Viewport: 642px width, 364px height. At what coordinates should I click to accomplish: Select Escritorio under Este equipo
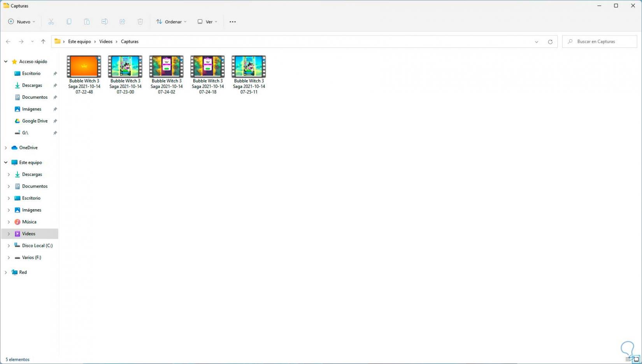pos(31,198)
